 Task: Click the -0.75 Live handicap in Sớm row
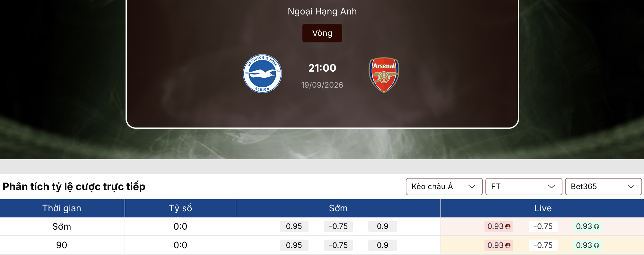click(x=543, y=226)
